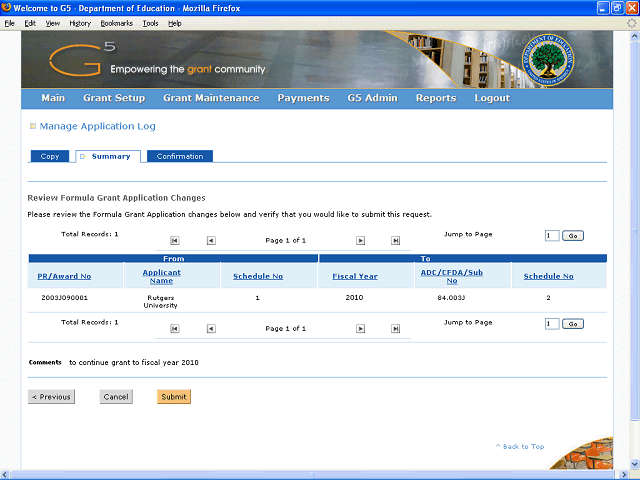This screenshot has width=640, height=480.
Task: Click the horizontal scrollbar right arrow
Action: coord(624,475)
